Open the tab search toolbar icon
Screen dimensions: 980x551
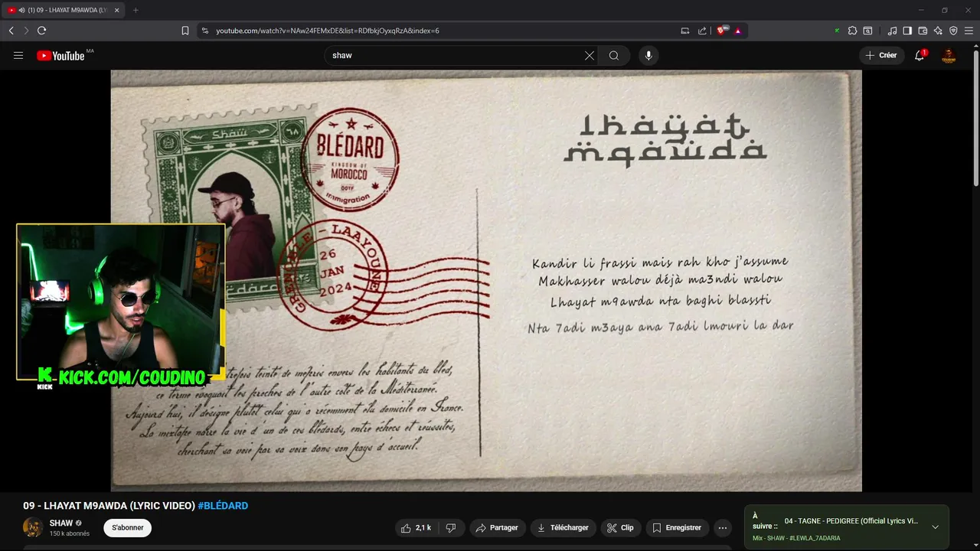pyautogui.click(x=867, y=31)
